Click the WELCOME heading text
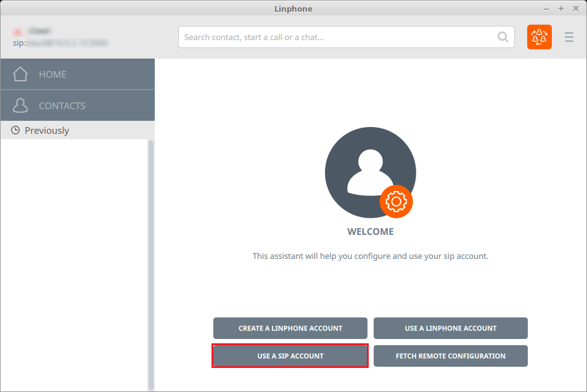Image resolution: width=587 pixels, height=392 pixels. point(371,232)
